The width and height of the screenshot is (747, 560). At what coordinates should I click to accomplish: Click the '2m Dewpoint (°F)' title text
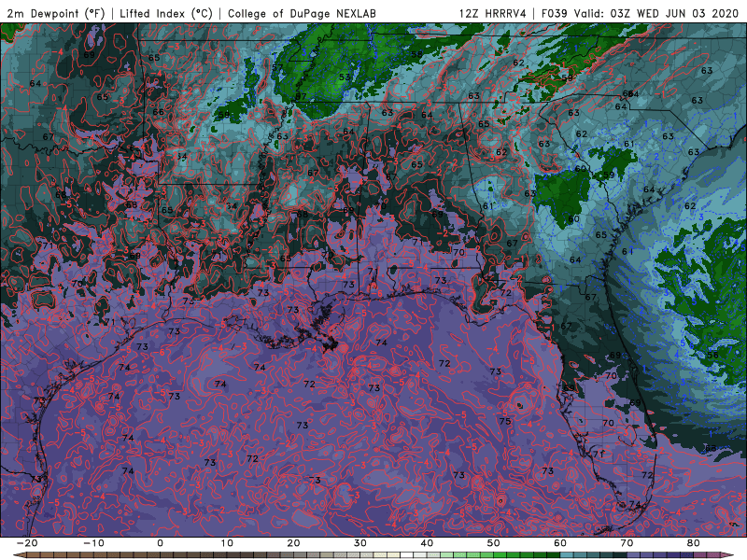coord(56,13)
